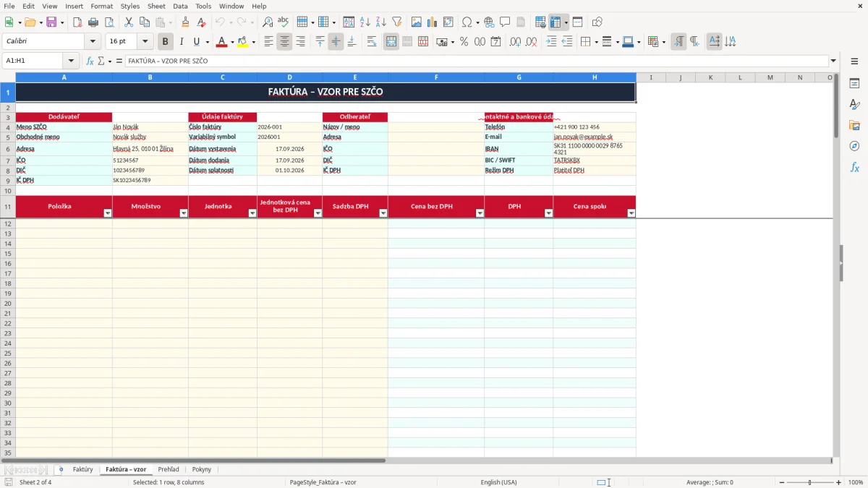Screen dimensions: 868x488
Task: Insert a chart
Action: [433, 22]
